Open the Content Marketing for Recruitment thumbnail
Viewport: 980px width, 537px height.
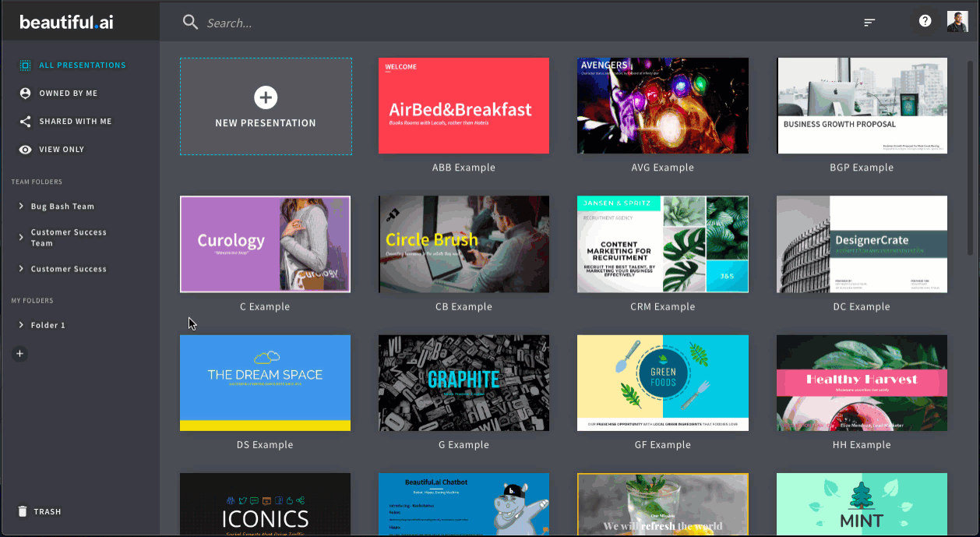(x=663, y=244)
